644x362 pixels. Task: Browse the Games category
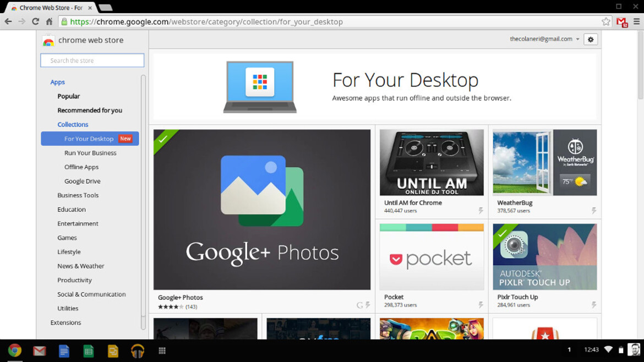(67, 238)
